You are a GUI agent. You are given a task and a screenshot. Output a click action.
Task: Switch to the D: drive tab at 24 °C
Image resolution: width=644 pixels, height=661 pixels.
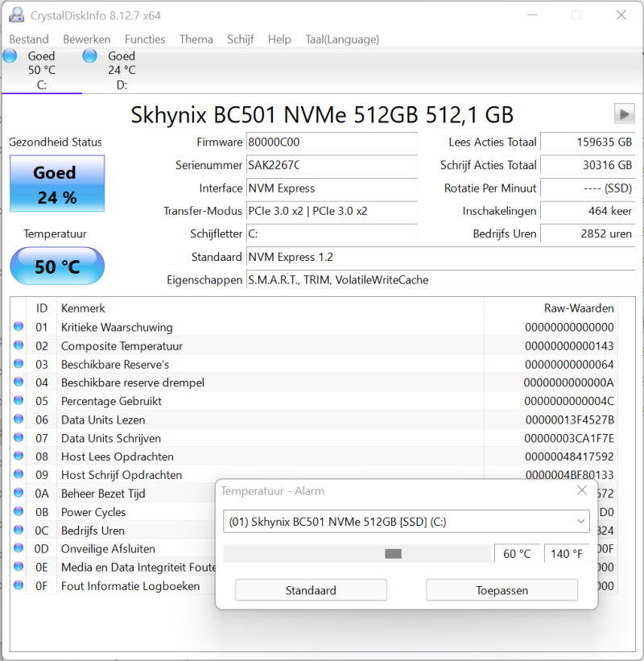click(x=122, y=70)
